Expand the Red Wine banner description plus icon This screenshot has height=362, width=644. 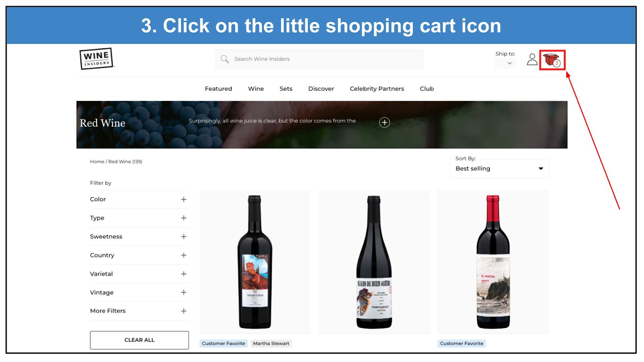click(x=384, y=122)
